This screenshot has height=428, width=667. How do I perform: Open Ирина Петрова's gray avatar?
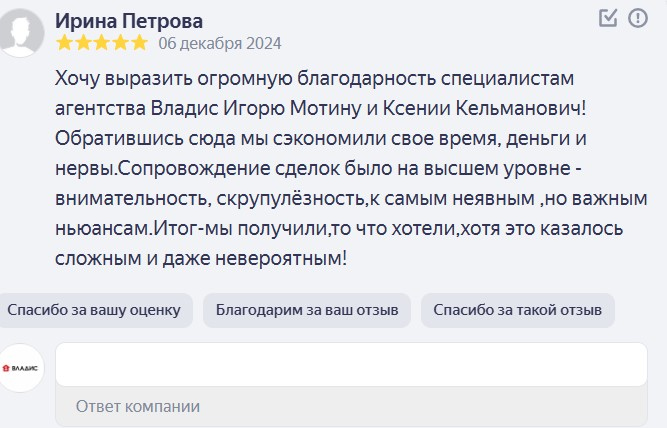pos(20,33)
